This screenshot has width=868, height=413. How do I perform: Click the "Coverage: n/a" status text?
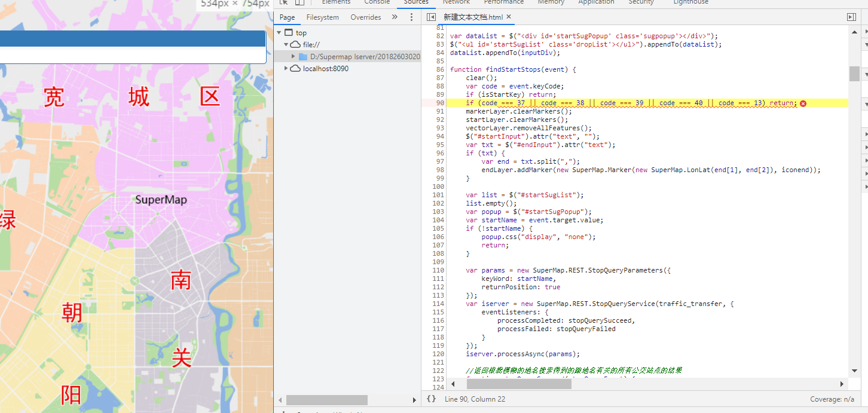tap(832, 399)
